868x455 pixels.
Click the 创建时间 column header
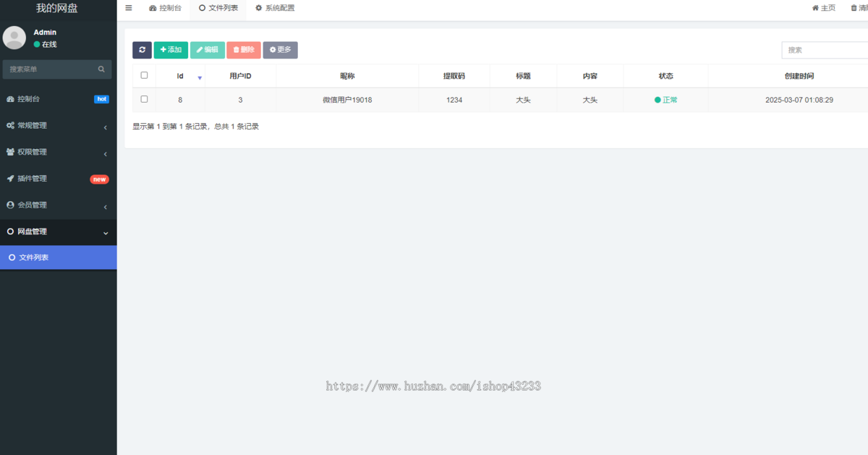coord(799,76)
